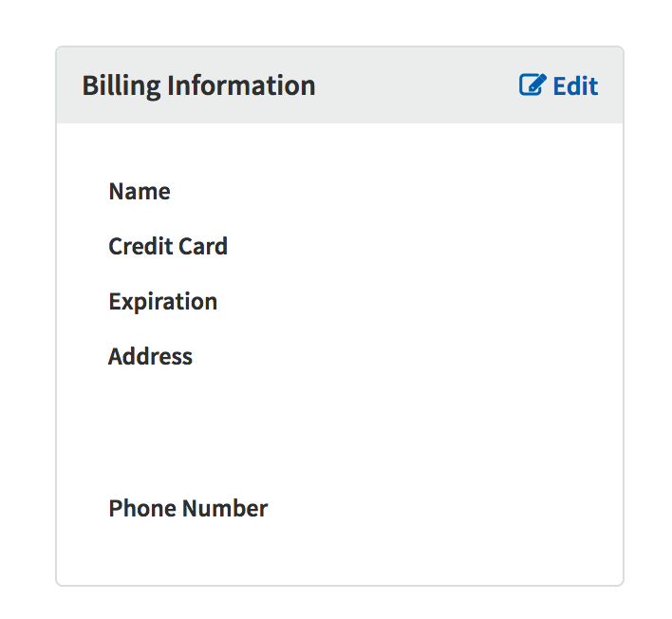The width and height of the screenshot is (672, 619).
Task: Click the Expiration field label
Action: pyautogui.click(x=162, y=302)
